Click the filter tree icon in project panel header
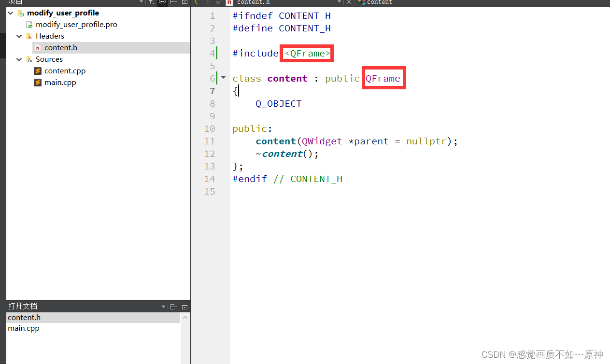610x364 pixels. click(152, 2)
